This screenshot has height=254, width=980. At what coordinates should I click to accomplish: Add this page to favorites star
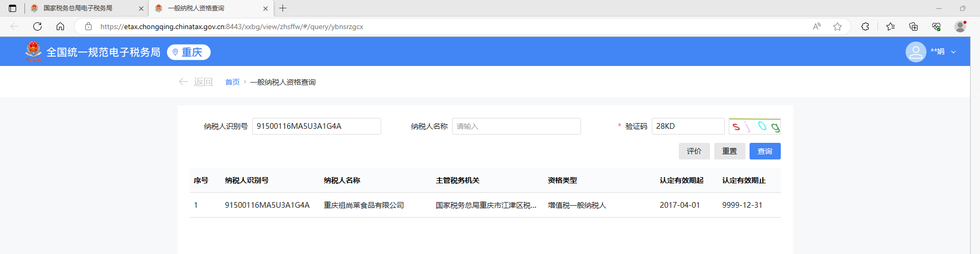click(837, 26)
